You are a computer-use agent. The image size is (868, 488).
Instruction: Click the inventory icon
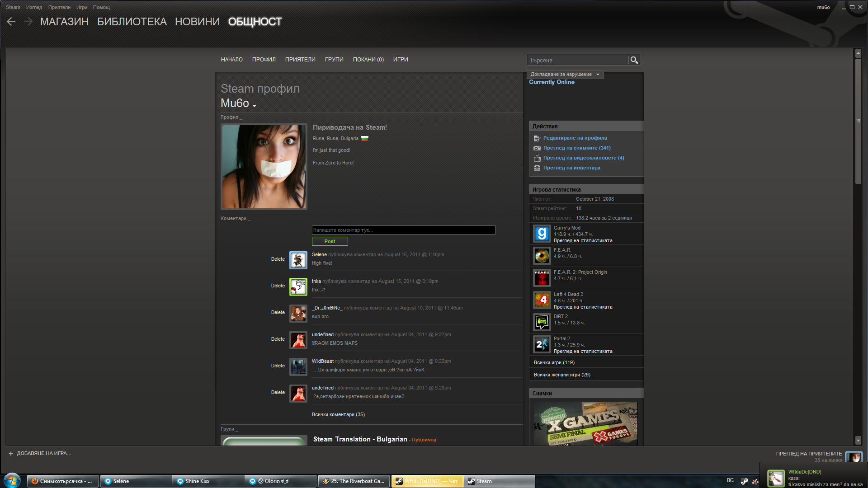point(537,168)
